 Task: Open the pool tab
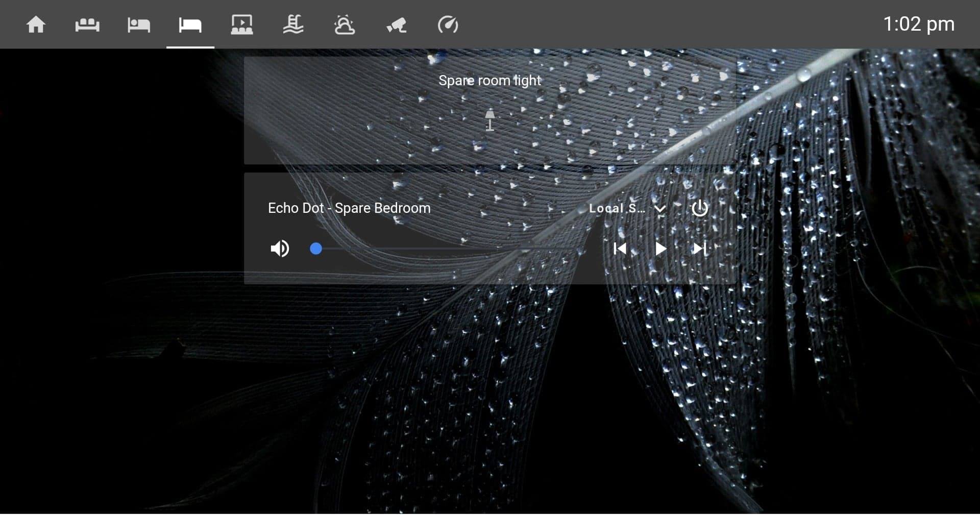pos(293,24)
